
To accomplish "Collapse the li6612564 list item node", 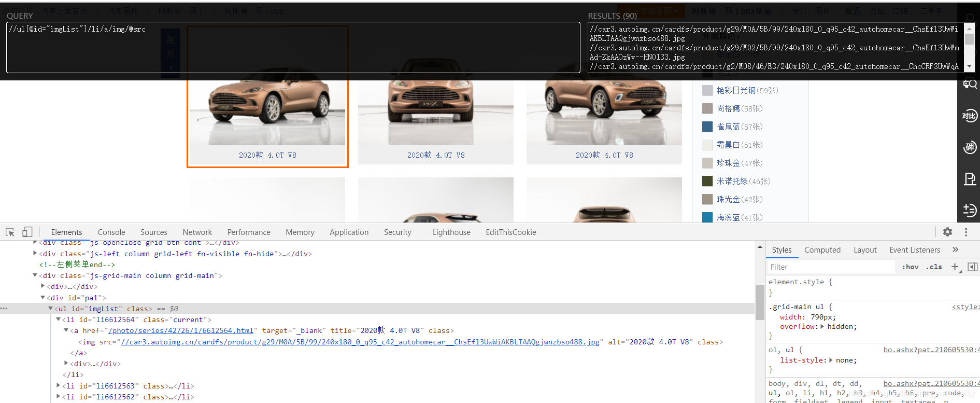I will tap(58, 319).
